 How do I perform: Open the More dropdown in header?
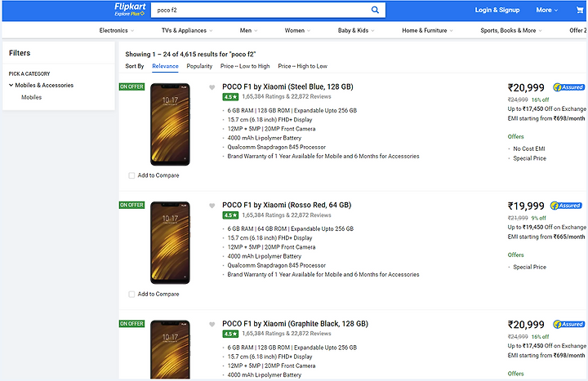click(546, 10)
